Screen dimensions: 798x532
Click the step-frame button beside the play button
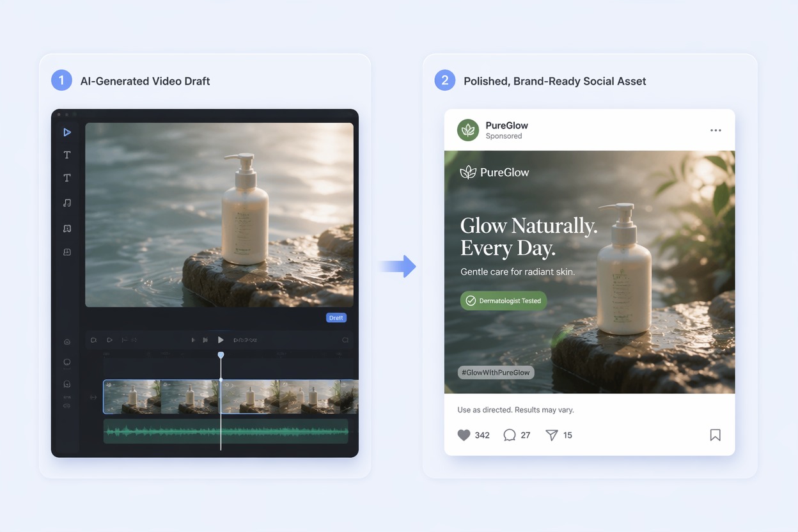(x=205, y=340)
